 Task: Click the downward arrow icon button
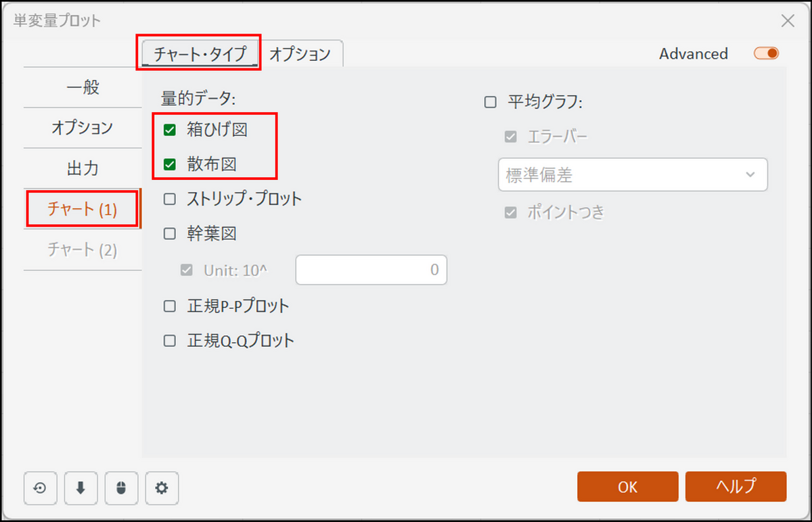coord(81,488)
